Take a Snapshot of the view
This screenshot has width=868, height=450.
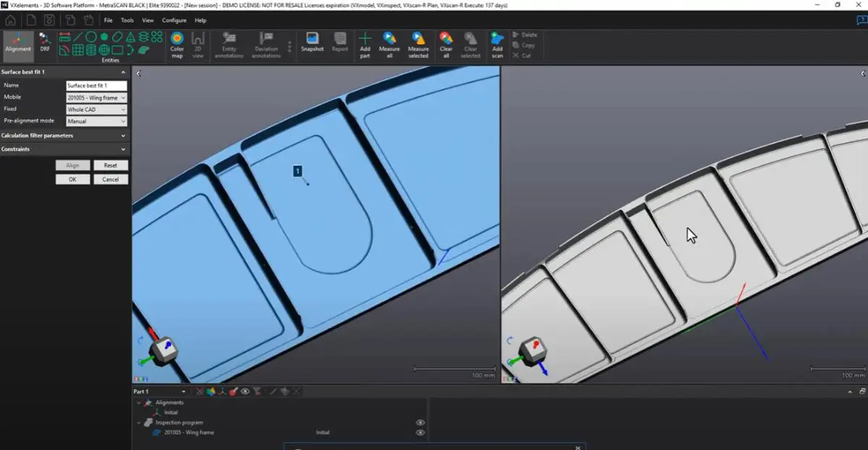tap(312, 43)
